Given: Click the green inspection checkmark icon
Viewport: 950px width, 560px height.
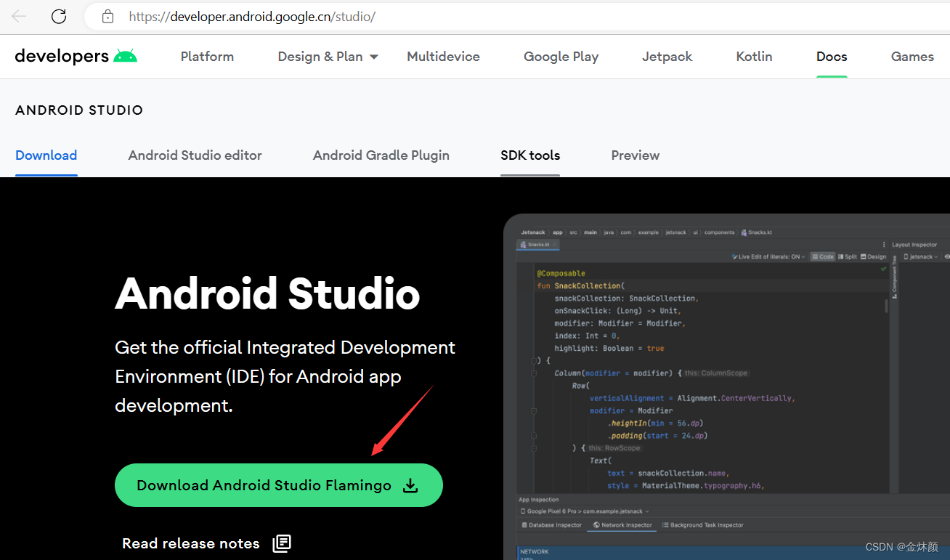Looking at the screenshot, I should (x=883, y=269).
